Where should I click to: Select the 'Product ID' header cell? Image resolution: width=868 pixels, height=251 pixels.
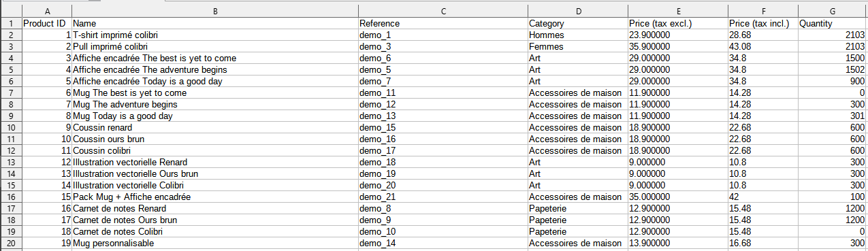[x=47, y=23]
